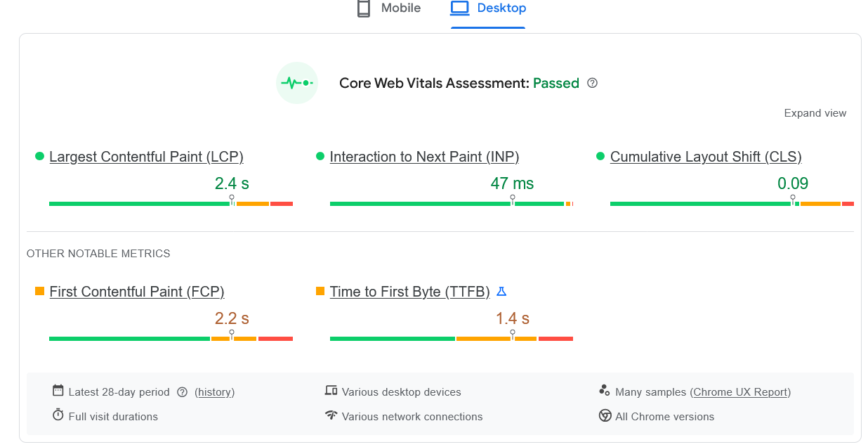Click the TTFB distribution bar marker
This screenshot has height=447, width=868.
point(513,336)
